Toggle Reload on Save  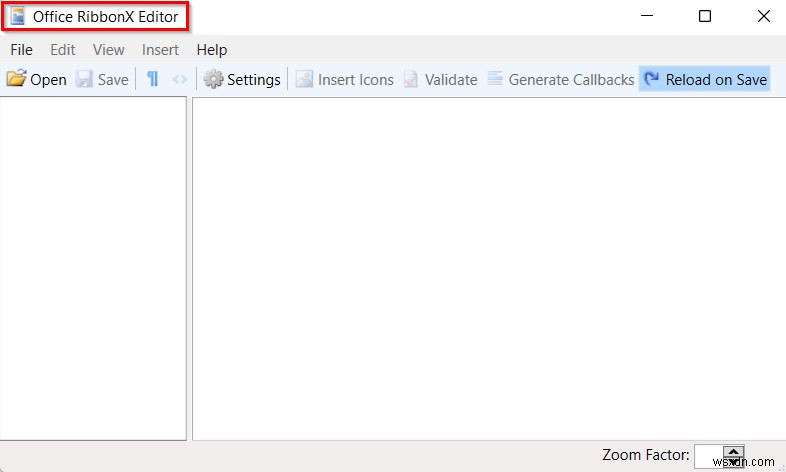(705, 79)
